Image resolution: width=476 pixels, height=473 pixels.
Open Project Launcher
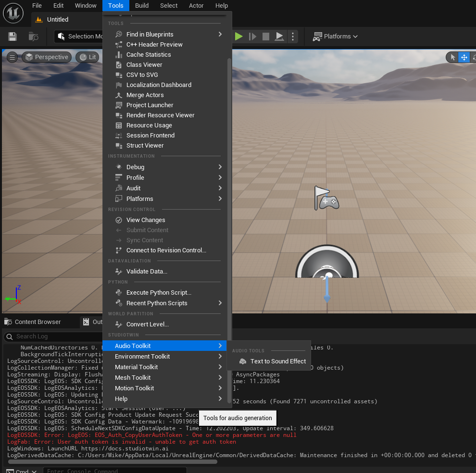[165, 105]
